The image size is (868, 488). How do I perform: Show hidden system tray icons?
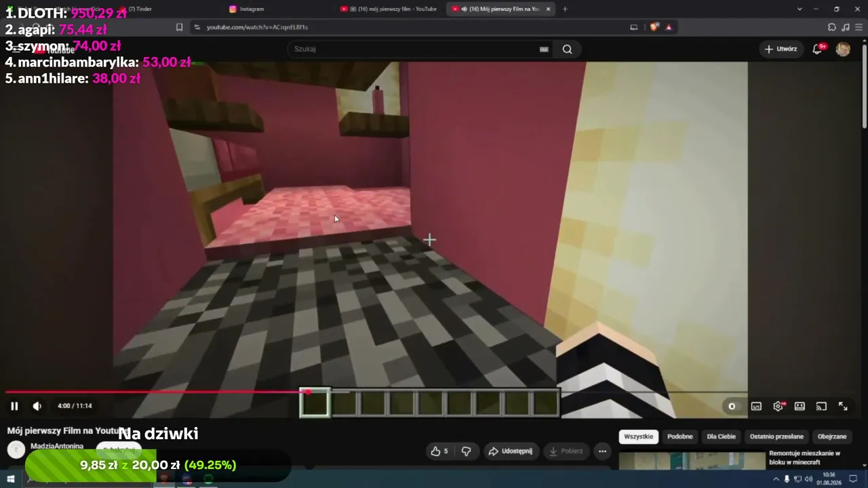776,479
